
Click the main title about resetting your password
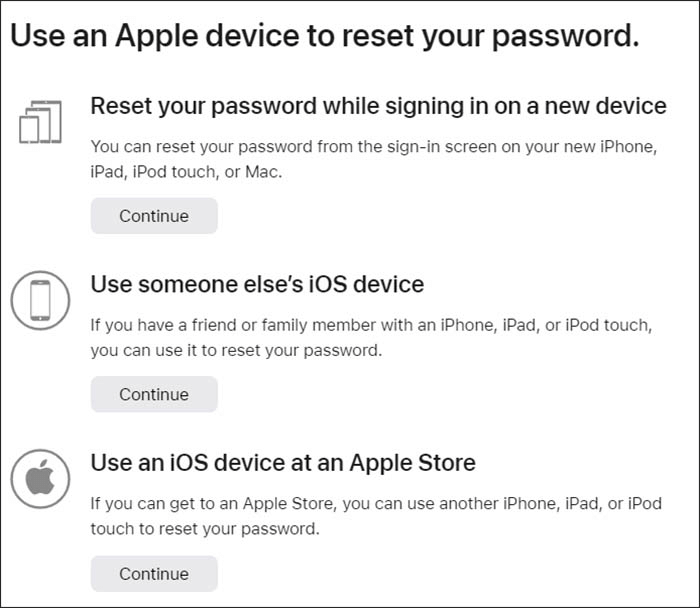[x=324, y=37]
